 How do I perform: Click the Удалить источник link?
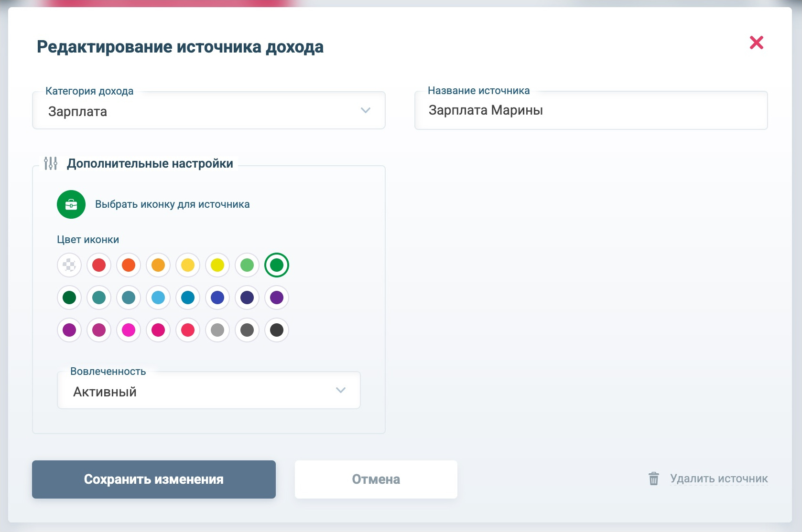(x=719, y=479)
